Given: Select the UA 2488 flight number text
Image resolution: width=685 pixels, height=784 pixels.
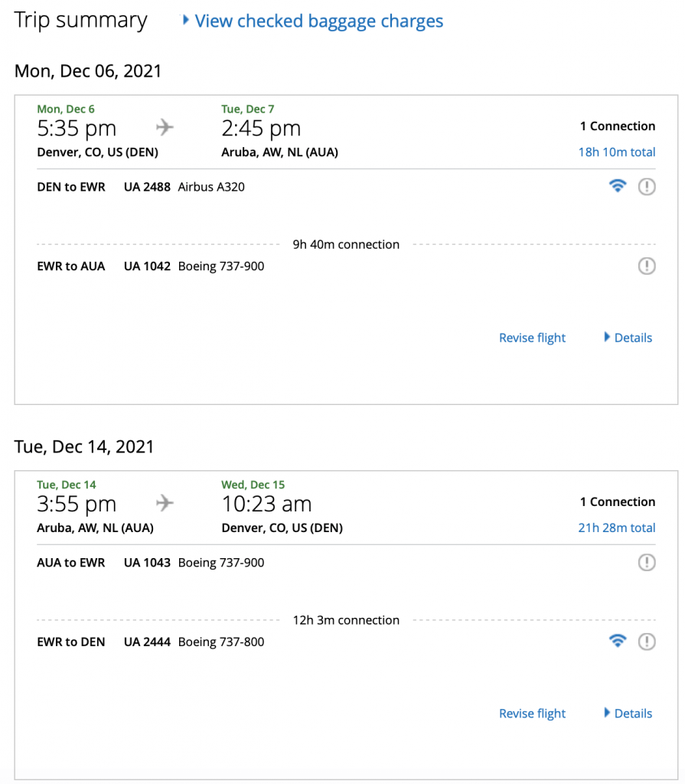Looking at the screenshot, I should [x=146, y=186].
